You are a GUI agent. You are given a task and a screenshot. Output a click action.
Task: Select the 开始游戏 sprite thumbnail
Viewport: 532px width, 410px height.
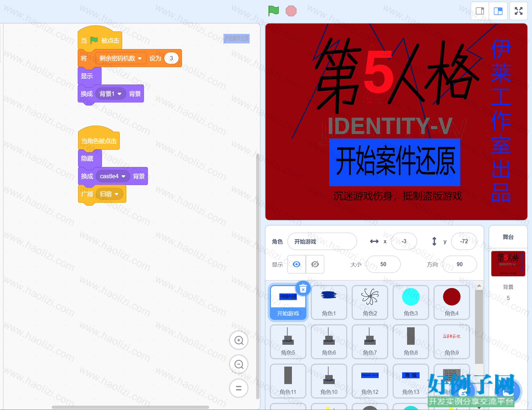pyautogui.click(x=288, y=302)
